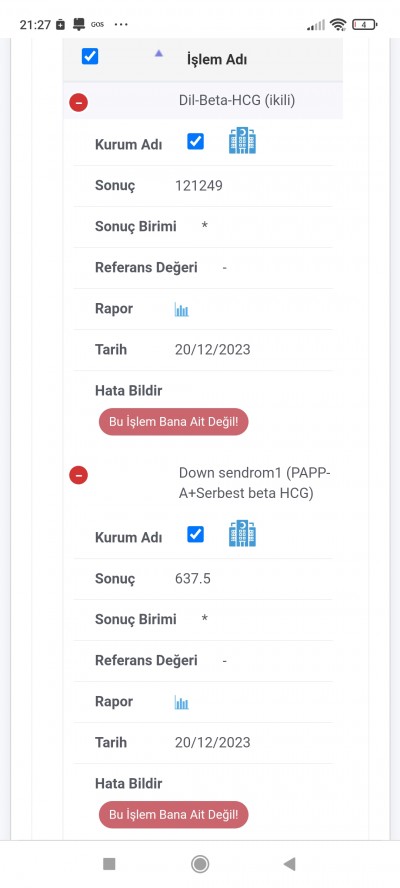400x888 pixels.
Task: Open hospital icon for Down sendrom1 result
Action: 242,534
